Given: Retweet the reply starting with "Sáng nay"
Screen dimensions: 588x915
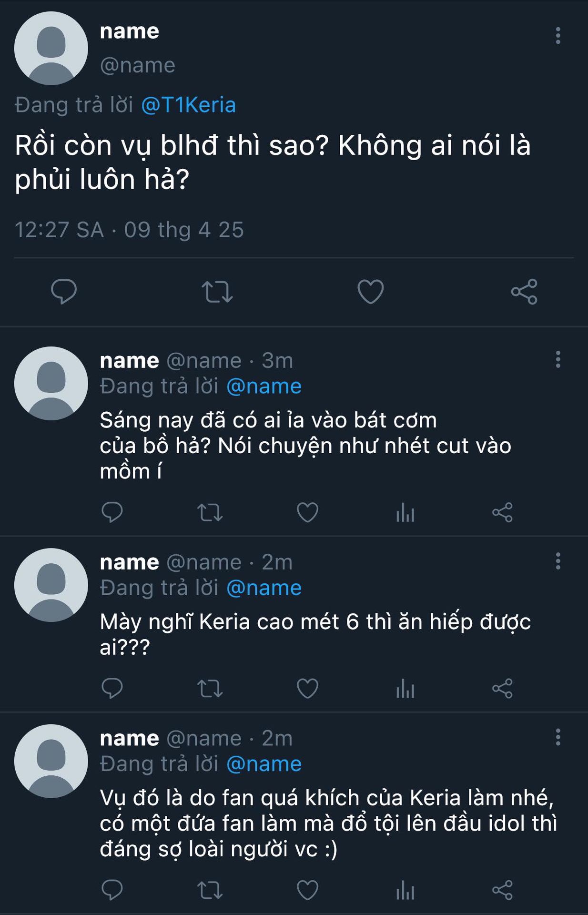Looking at the screenshot, I should tap(210, 513).
